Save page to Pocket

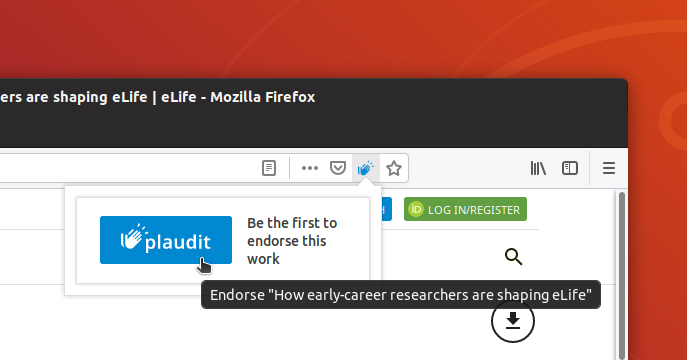point(338,168)
